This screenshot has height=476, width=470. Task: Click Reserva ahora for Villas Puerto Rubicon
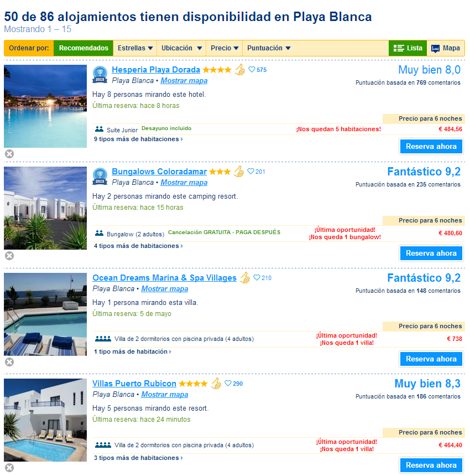pos(431,465)
